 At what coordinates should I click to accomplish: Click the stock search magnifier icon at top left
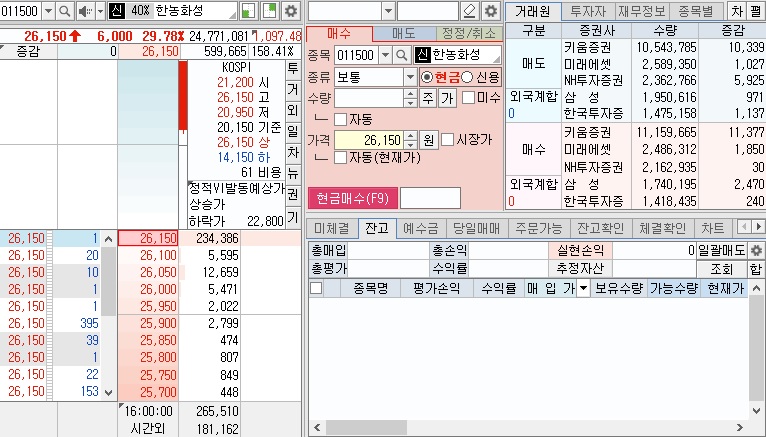[64, 11]
